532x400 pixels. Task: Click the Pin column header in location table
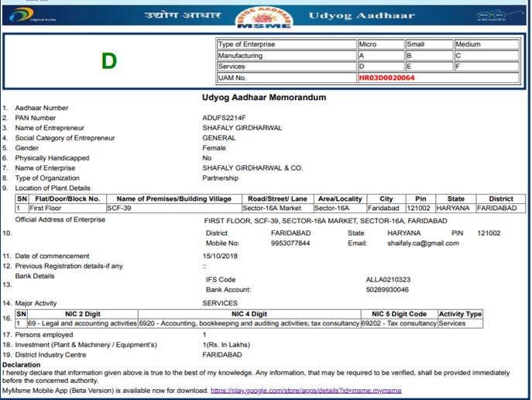pos(420,199)
